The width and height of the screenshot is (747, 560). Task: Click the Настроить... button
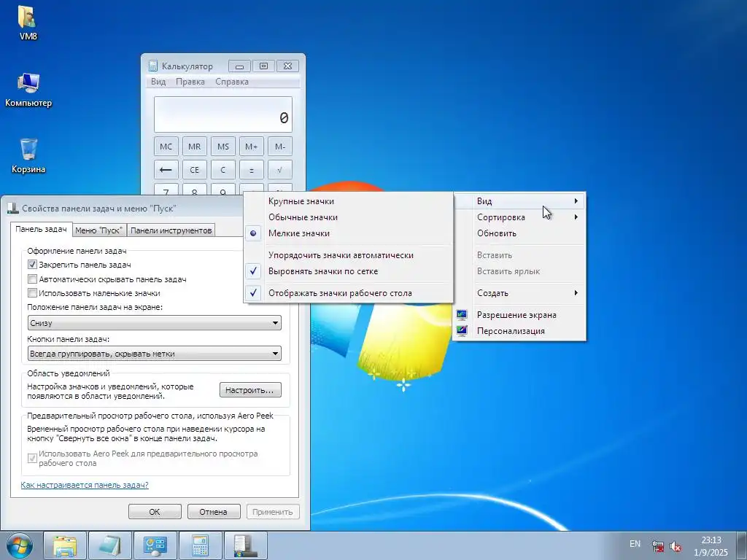250,390
